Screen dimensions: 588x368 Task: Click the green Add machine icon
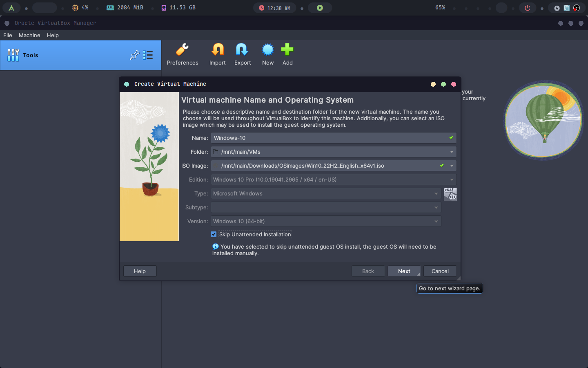[x=287, y=50]
